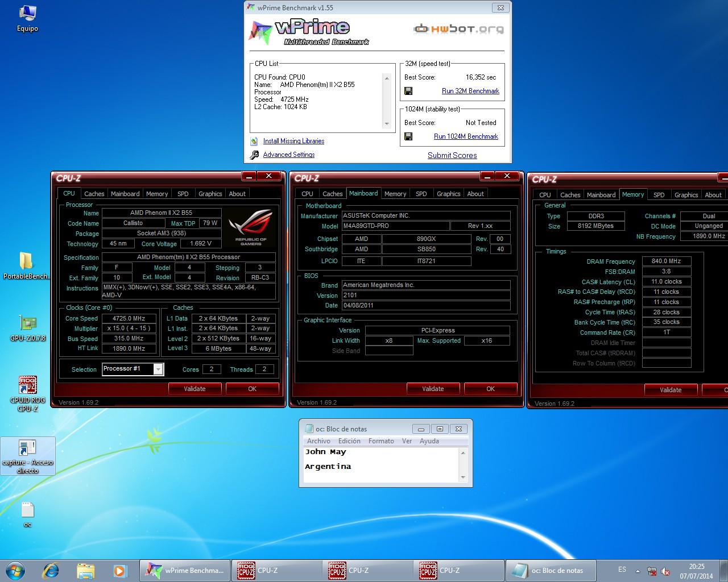This screenshot has width=728, height=582.
Task: Click the Republic of Gamers logo
Action: click(x=251, y=227)
